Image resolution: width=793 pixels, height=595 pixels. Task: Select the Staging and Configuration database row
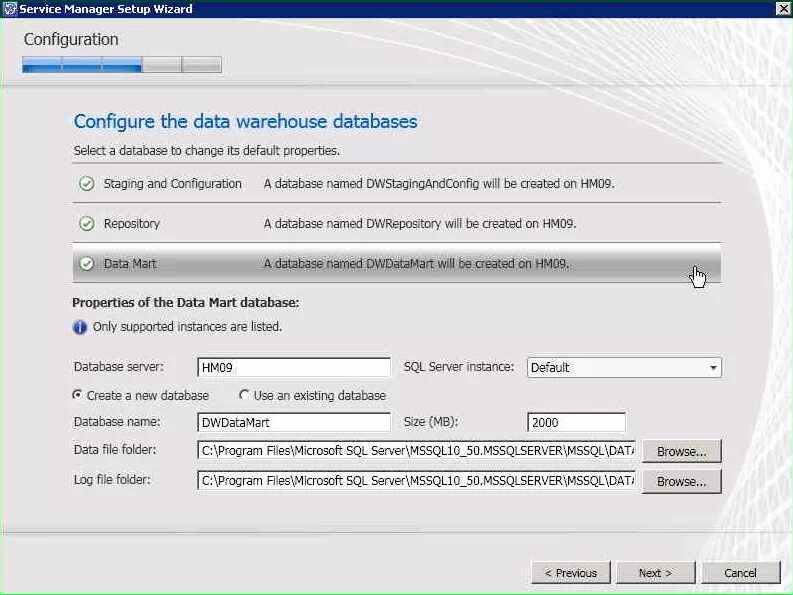pos(396,184)
